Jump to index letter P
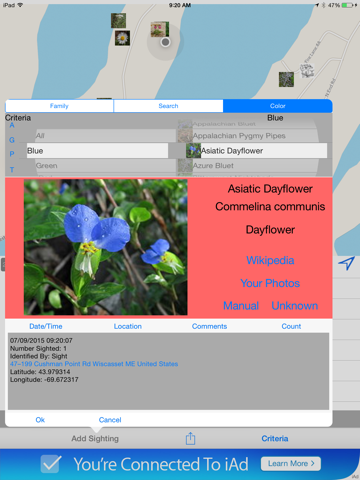 [12, 154]
